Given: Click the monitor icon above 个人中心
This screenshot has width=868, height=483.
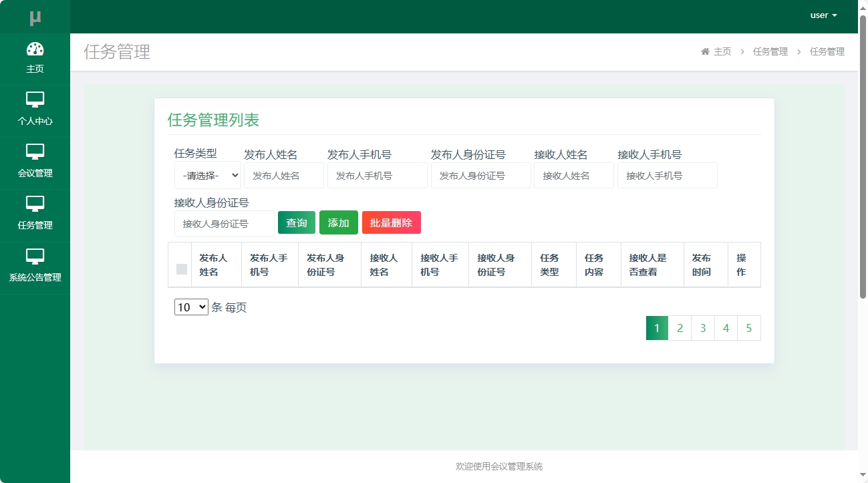Looking at the screenshot, I should point(35,100).
